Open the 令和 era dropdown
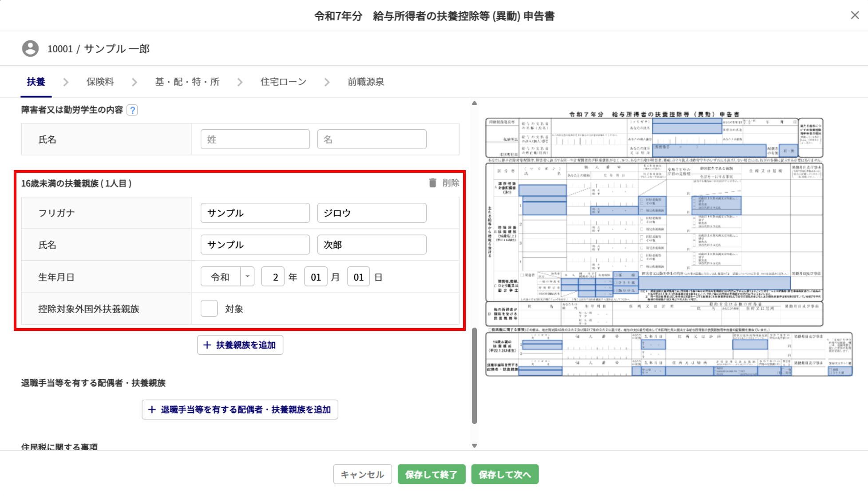The image size is (868, 496). pos(247,277)
